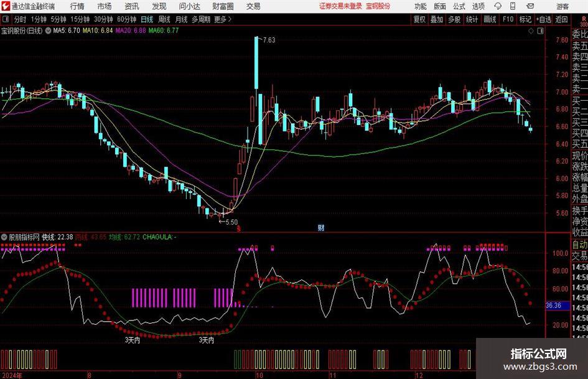The height and width of the screenshot is (379, 588).
Task: Click the 证券交易未登录 login link
Action: 340,6
